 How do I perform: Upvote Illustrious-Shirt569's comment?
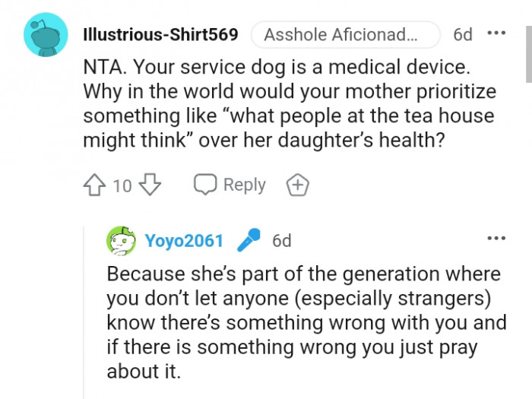point(94,185)
